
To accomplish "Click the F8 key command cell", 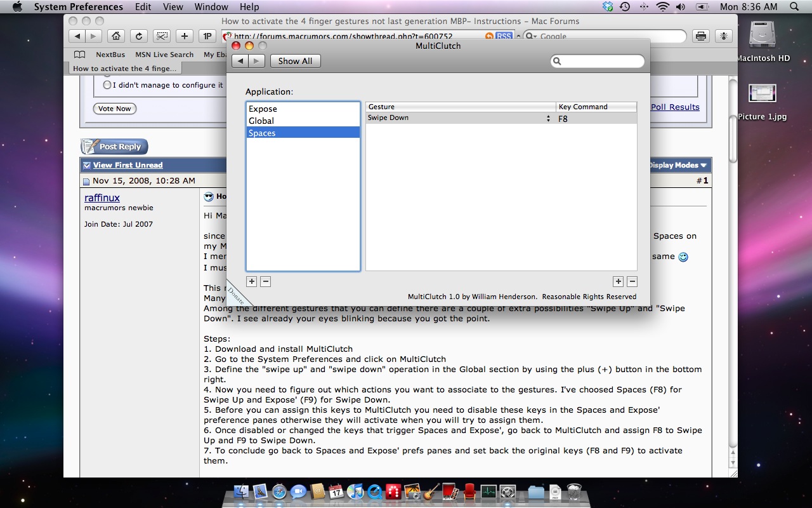I will pyautogui.click(x=596, y=118).
